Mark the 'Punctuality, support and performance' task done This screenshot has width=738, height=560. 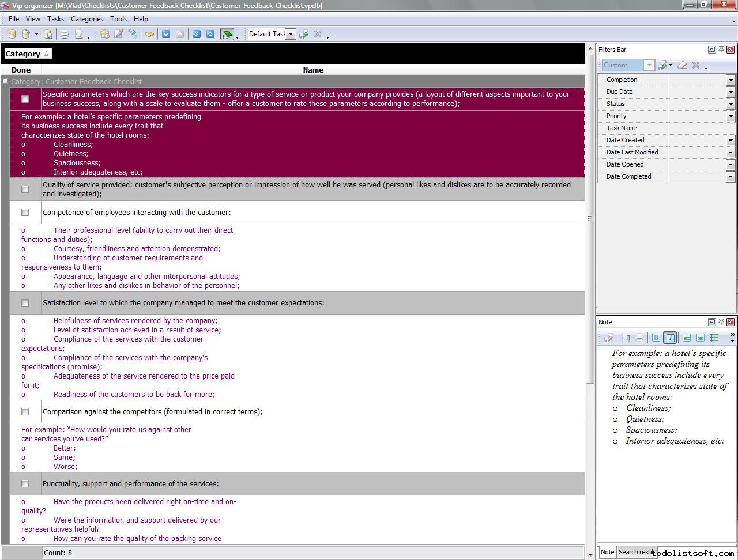click(x=25, y=484)
